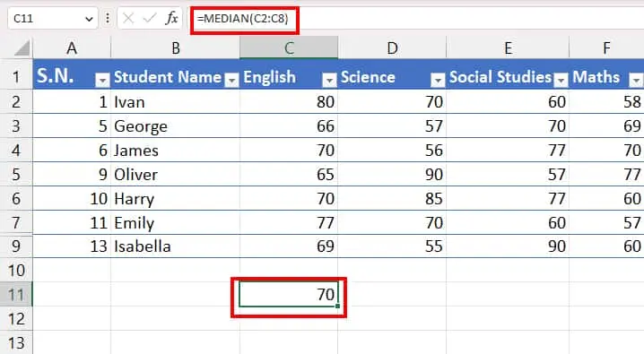
Task: Select row 5 header
Action: pyautogui.click(x=16, y=175)
